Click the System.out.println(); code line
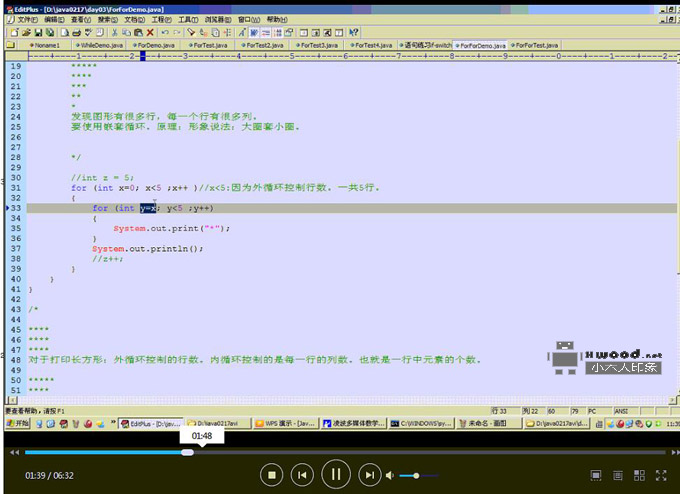This screenshot has width=680, height=494. (x=147, y=249)
